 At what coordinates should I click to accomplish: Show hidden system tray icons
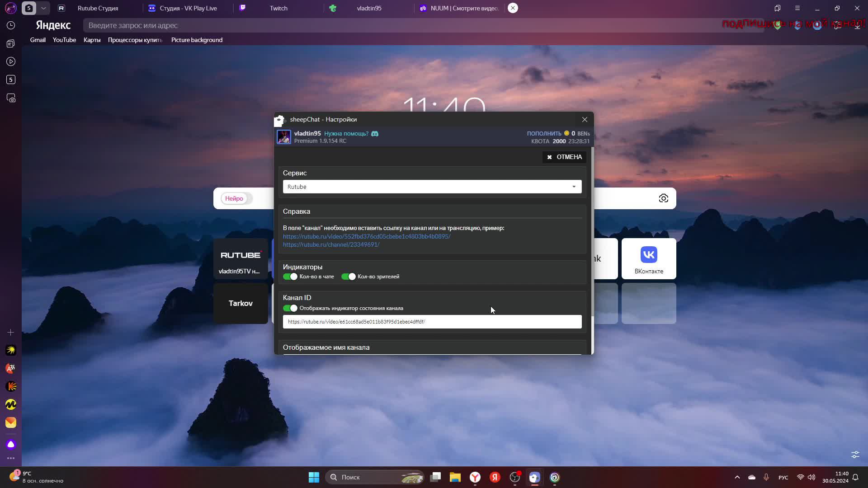pyautogui.click(x=737, y=477)
